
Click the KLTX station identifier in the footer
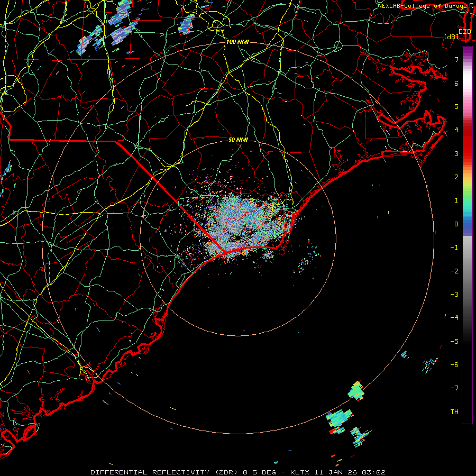[x=300, y=472]
